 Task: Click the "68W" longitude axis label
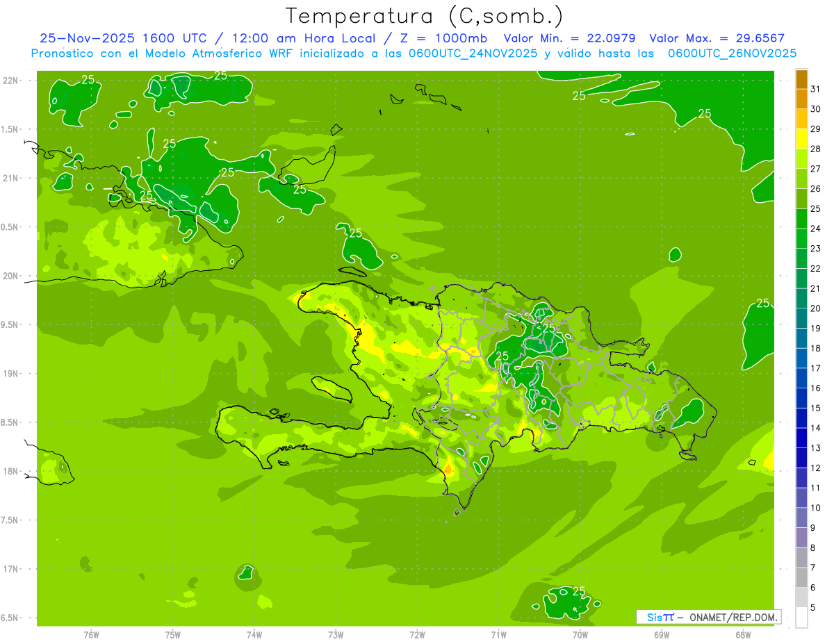point(743,635)
